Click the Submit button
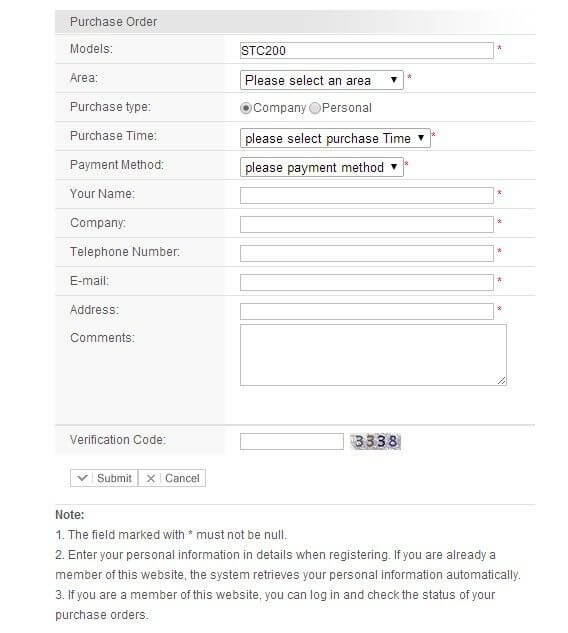 click(x=104, y=478)
